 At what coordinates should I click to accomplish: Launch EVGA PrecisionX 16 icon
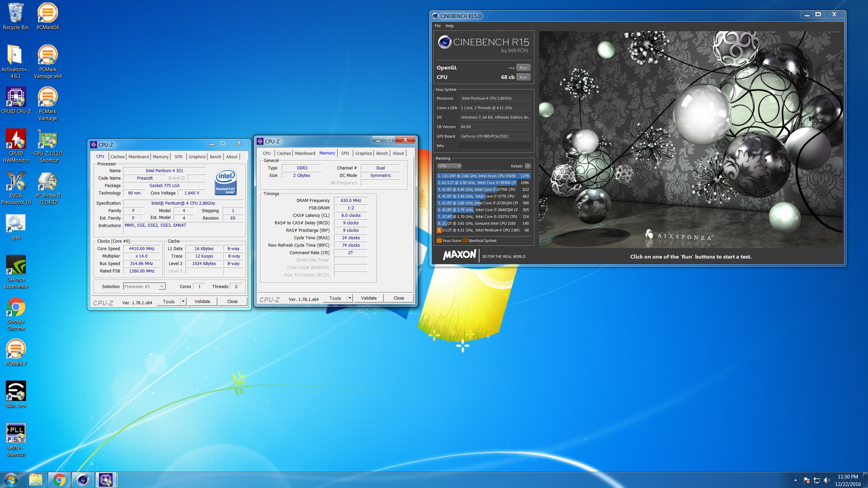click(16, 188)
